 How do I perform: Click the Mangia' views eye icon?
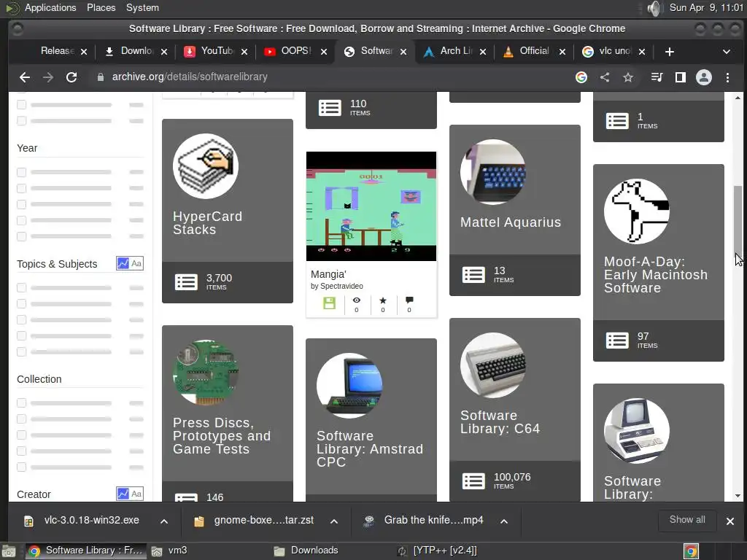(x=356, y=300)
